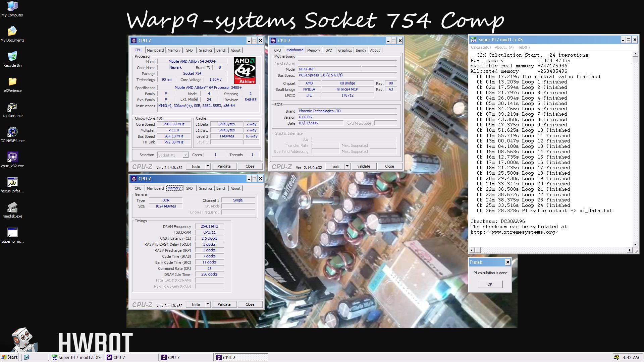Close the Finish dialog with X
The width and height of the screenshot is (644, 362).
[507, 262]
